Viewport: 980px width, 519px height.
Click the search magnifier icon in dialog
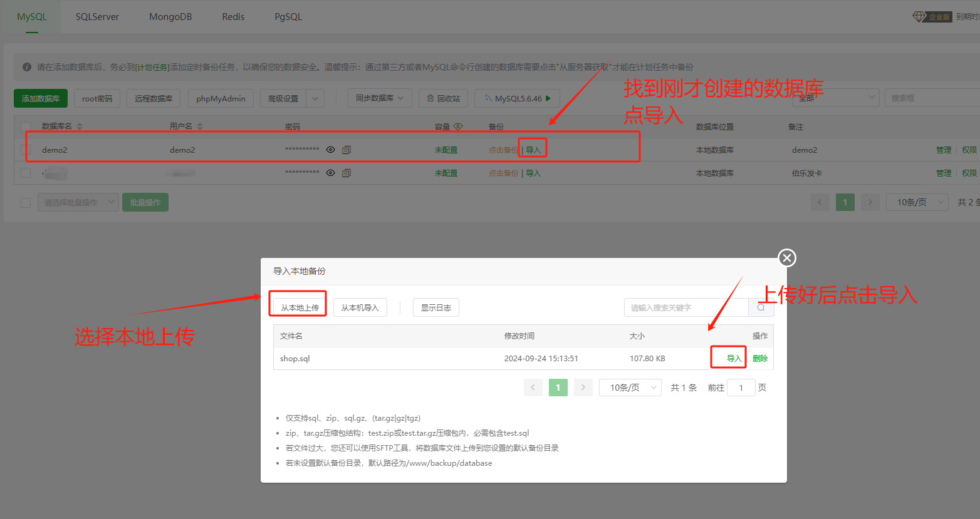click(x=761, y=307)
